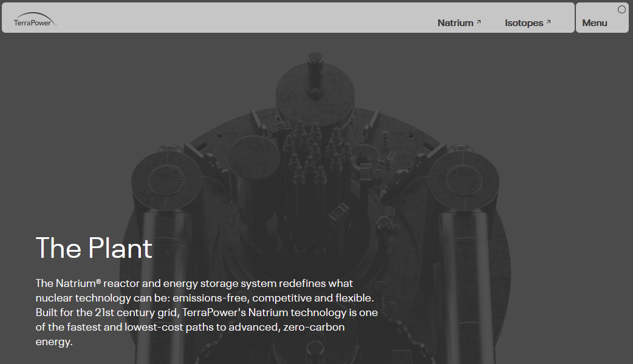Click the TerraPower logo

pos(35,19)
